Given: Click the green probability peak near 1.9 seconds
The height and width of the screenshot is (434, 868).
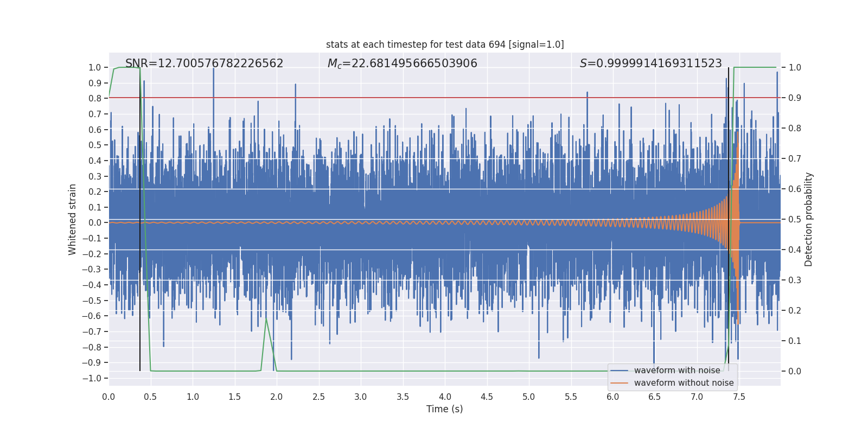Looking at the screenshot, I should point(266,320).
